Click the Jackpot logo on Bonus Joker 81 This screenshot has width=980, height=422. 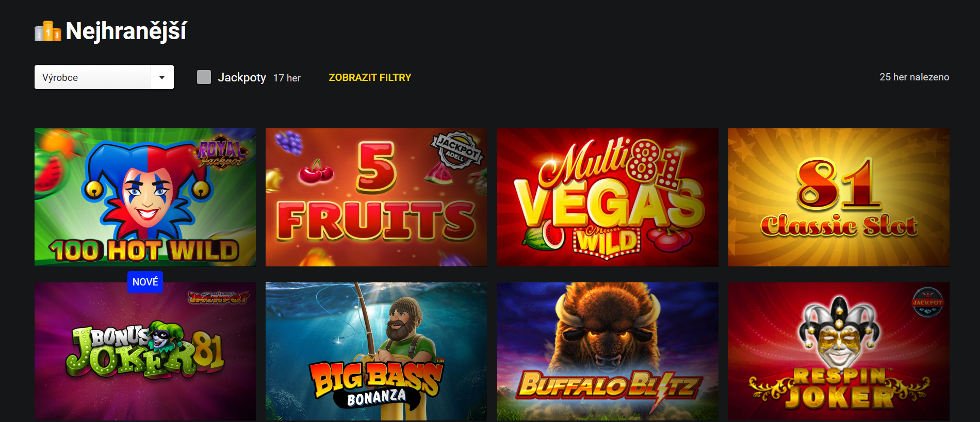(x=218, y=297)
